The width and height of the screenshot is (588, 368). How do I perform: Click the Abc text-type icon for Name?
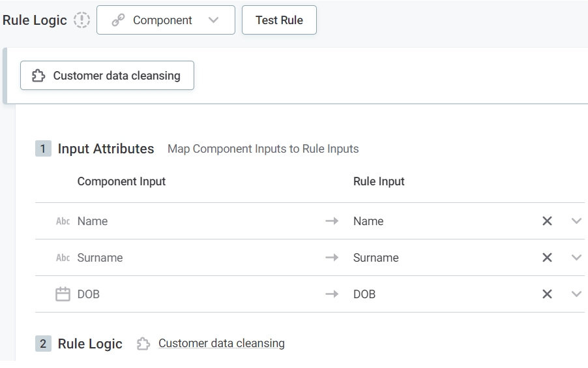click(63, 221)
